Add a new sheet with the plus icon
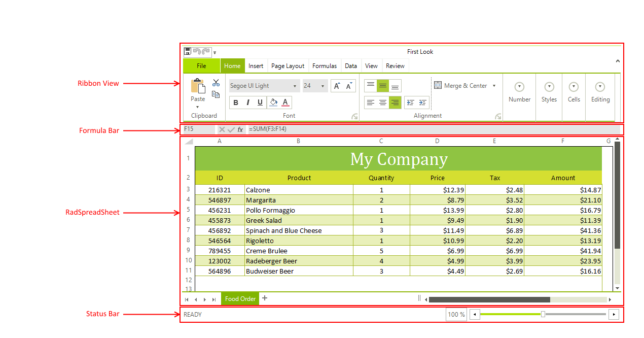644x338 pixels. 265,298
